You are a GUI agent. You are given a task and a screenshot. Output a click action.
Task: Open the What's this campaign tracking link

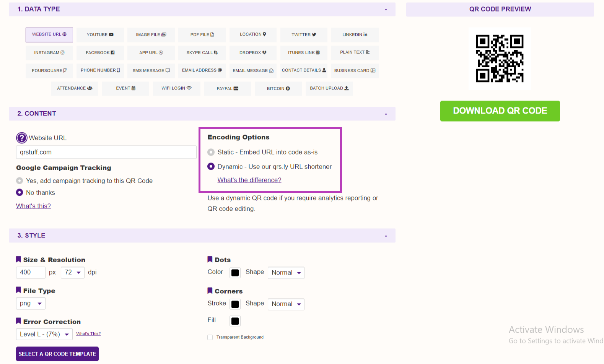[33, 206]
